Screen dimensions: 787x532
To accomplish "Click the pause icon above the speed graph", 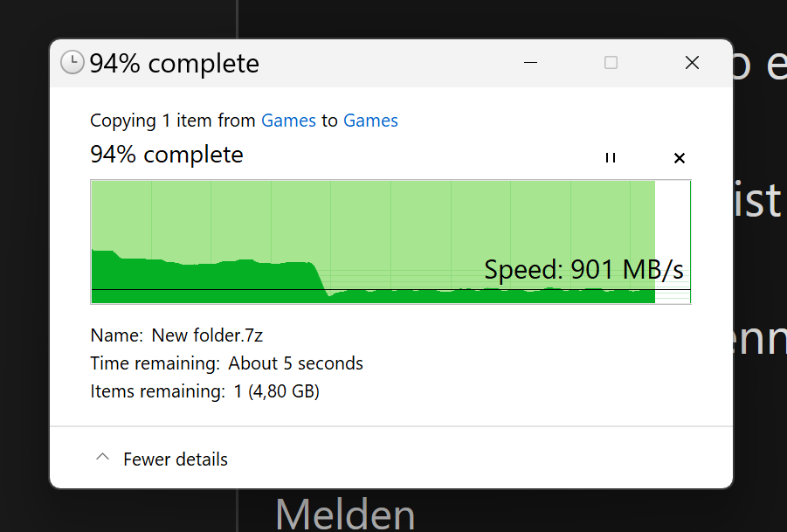I will click(611, 158).
